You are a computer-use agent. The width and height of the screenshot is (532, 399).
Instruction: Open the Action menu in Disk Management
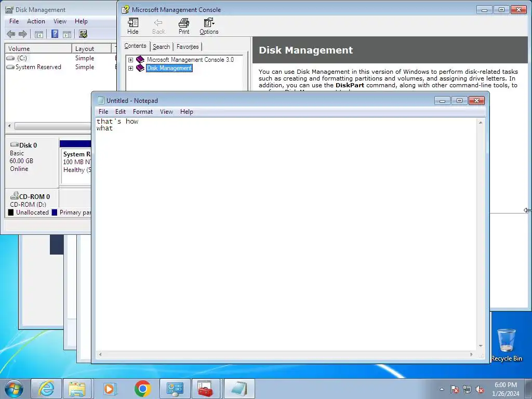(36, 21)
